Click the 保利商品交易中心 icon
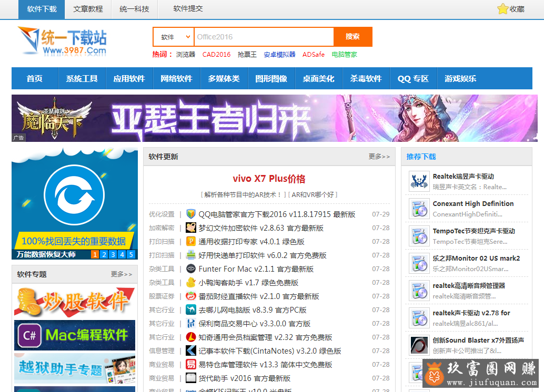The image size is (544, 392). click(191, 323)
